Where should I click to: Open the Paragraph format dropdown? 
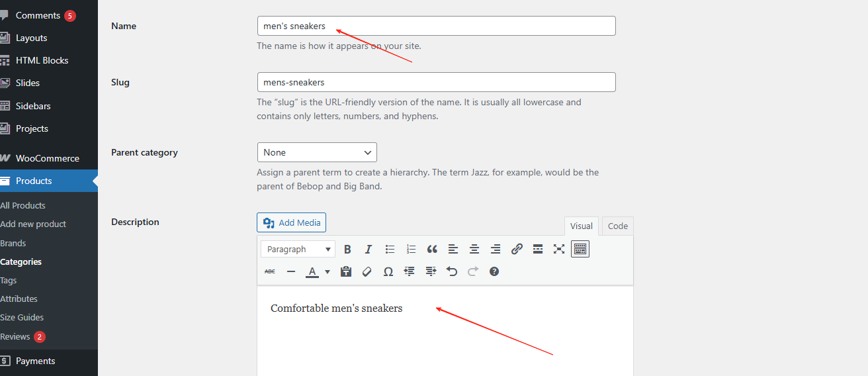(x=298, y=250)
